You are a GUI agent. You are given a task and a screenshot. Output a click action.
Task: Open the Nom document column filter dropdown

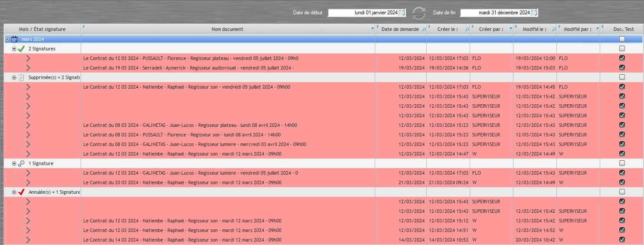click(x=372, y=29)
